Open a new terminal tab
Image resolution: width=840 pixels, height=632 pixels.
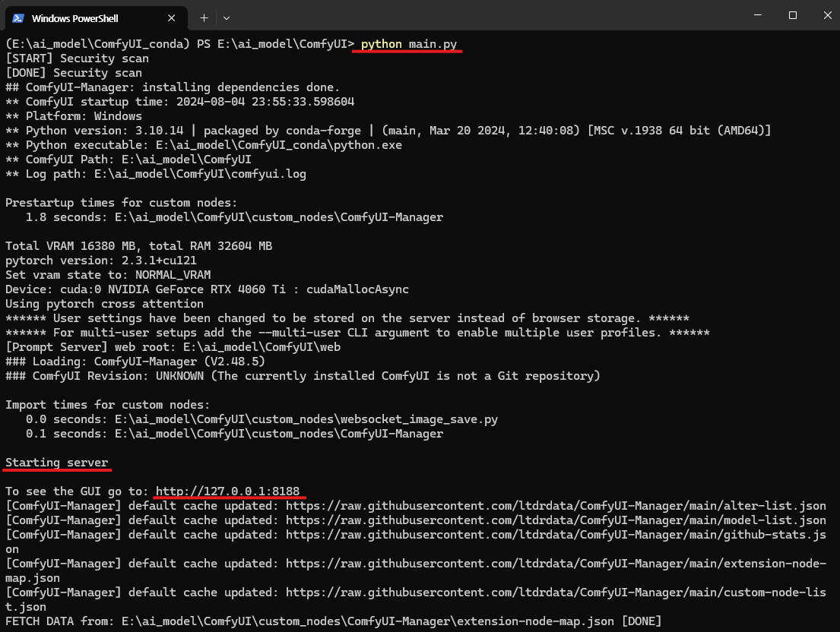[204, 18]
